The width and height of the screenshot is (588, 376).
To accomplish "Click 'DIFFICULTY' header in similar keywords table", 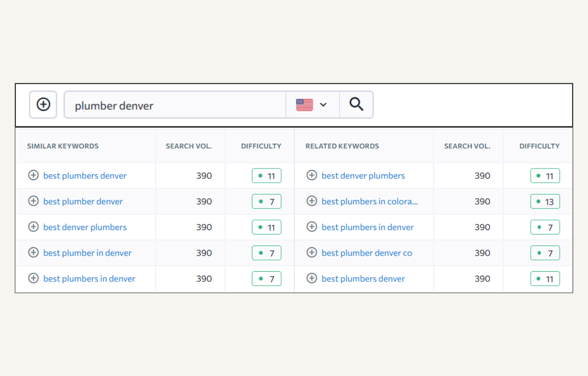I will click(261, 146).
